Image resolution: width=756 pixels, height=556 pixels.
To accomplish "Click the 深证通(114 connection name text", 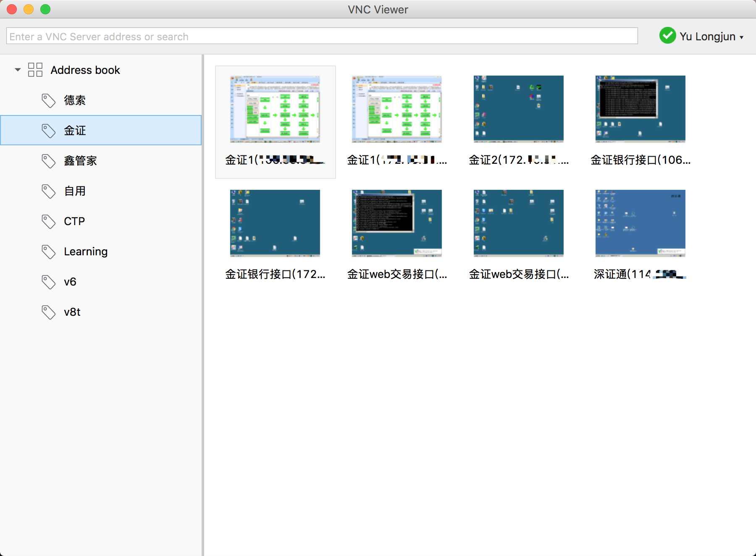I will [x=640, y=274].
